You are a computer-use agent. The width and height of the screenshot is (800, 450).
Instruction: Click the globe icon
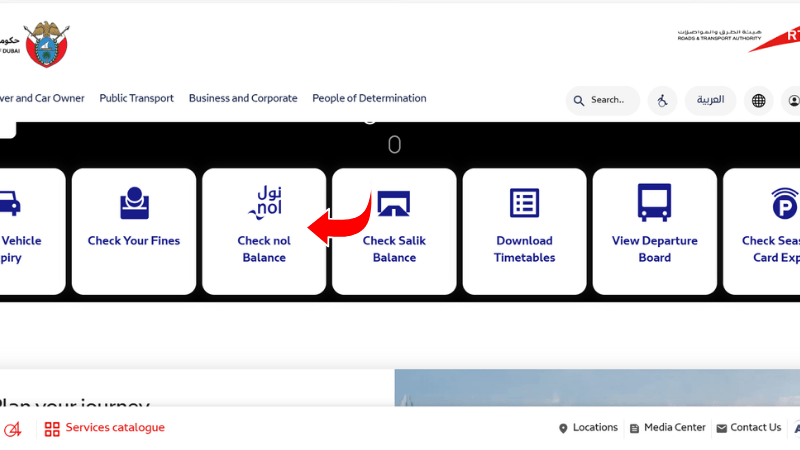coord(759,101)
